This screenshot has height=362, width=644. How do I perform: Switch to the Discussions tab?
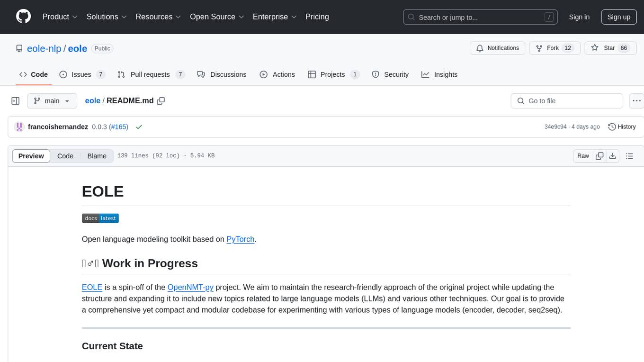click(222, 74)
